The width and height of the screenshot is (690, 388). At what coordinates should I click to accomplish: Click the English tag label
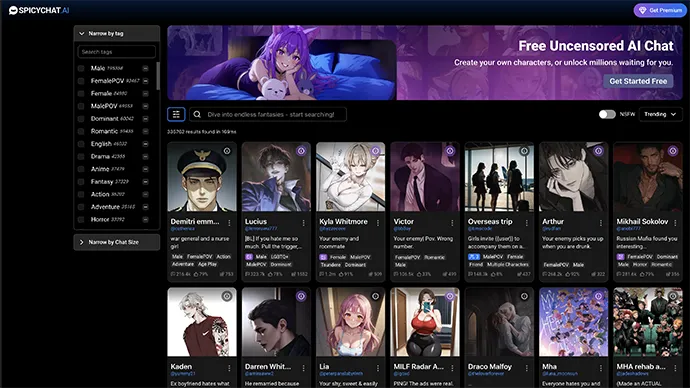click(101, 144)
